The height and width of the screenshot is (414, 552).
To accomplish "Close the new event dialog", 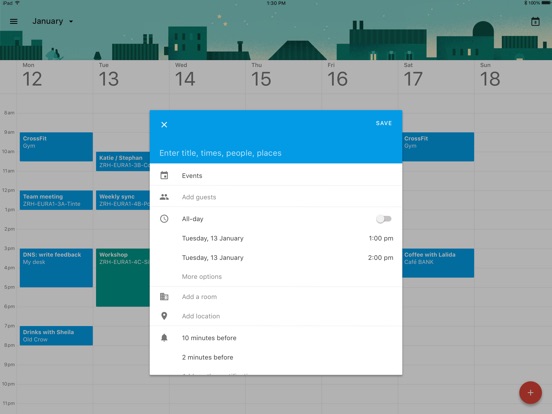I will click(x=164, y=125).
